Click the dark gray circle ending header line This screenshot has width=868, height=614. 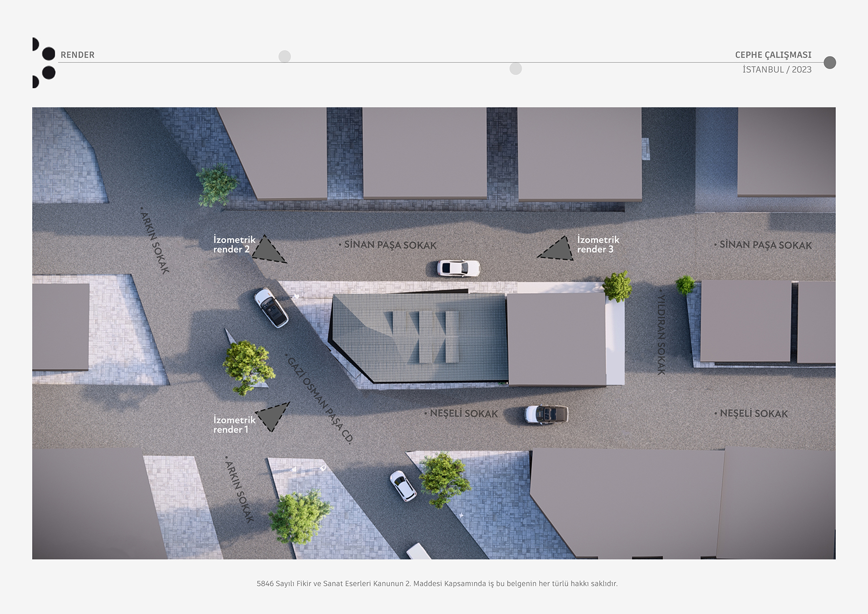point(830,63)
